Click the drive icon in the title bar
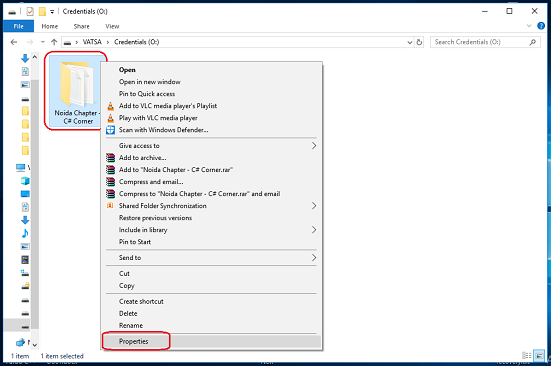 point(12,12)
